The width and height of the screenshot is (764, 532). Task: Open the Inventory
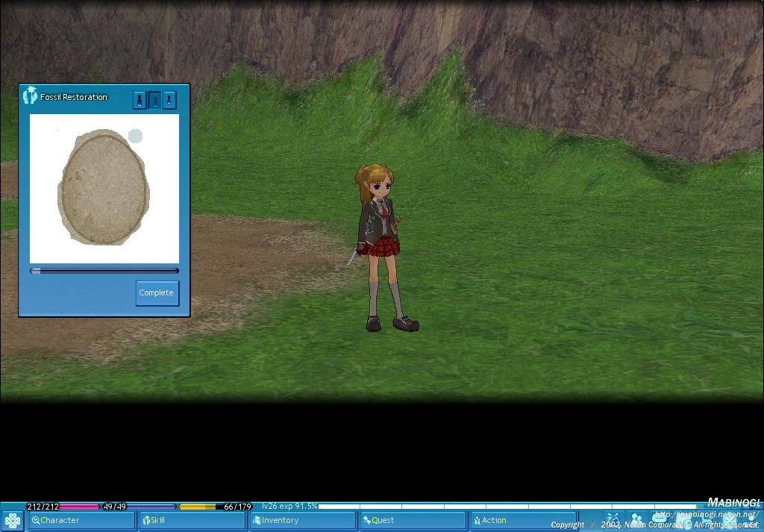[x=302, y=521]
